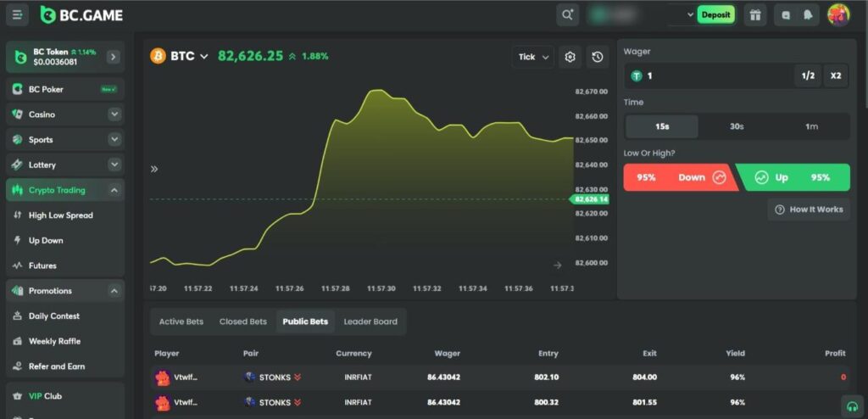
Task: Click the Wager amount input field
Action: point(712,75)
